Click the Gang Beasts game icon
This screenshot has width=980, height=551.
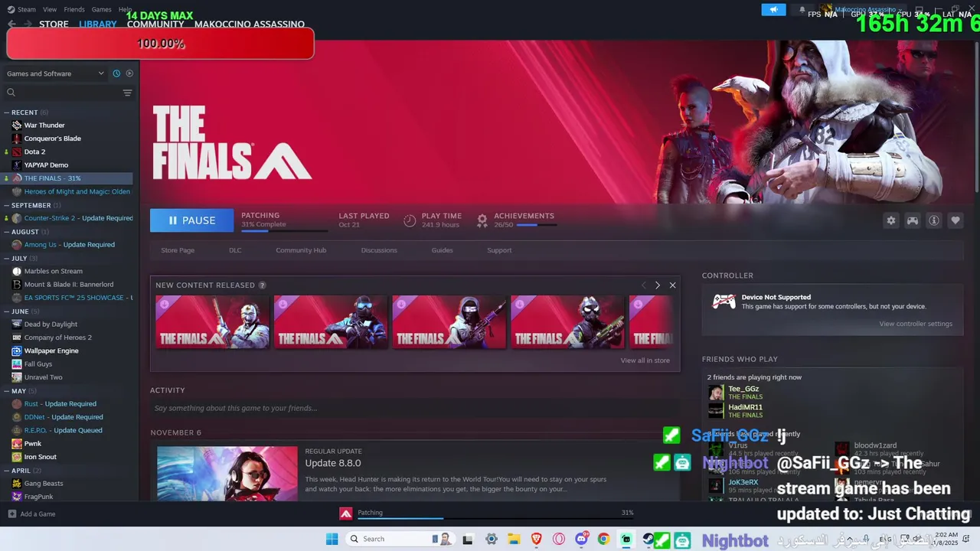(17, 484)
